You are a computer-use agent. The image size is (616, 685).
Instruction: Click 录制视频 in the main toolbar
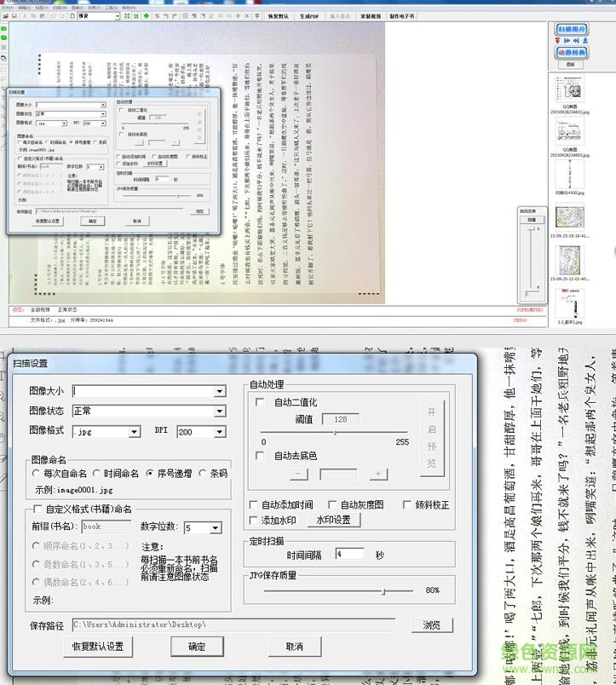[371, 16]
